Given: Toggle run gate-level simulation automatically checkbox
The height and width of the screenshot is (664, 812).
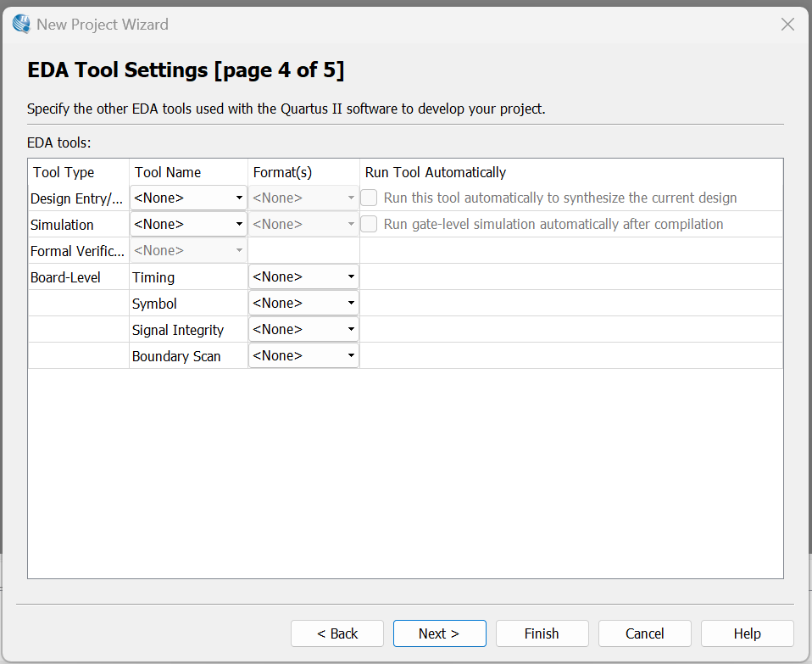Looking at the screenshot, I should (x=369, y=224).
